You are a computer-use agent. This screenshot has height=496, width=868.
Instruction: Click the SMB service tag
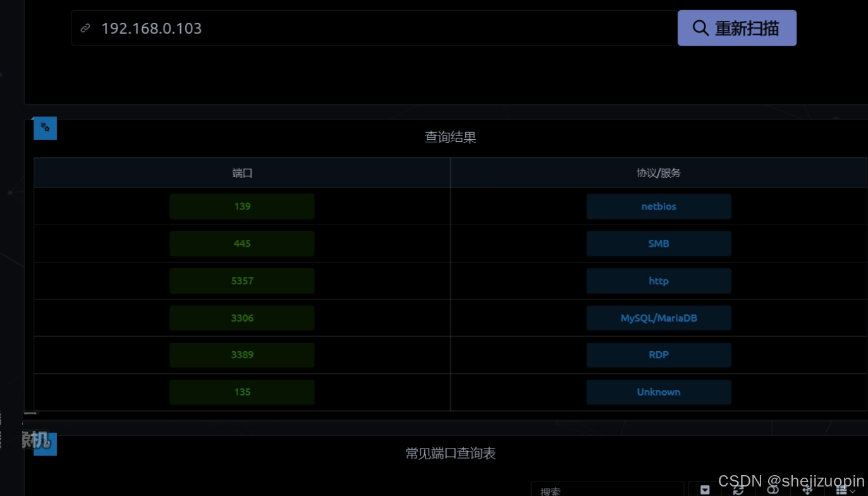click(659, 244)
